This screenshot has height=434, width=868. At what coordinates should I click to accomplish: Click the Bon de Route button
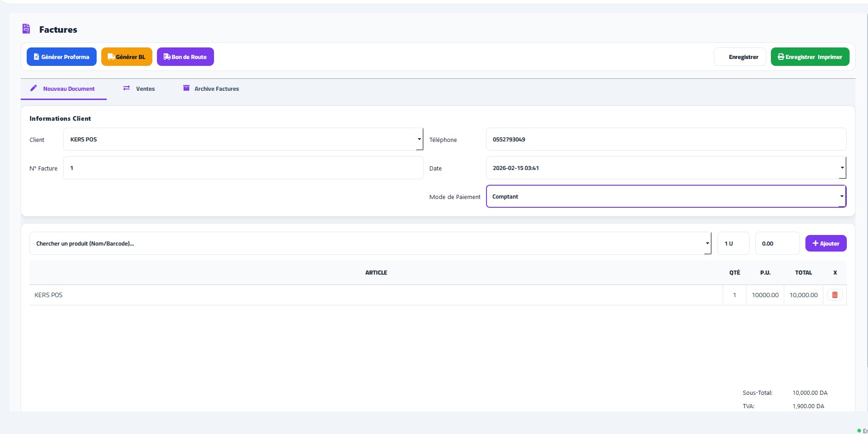coord(185,57)
